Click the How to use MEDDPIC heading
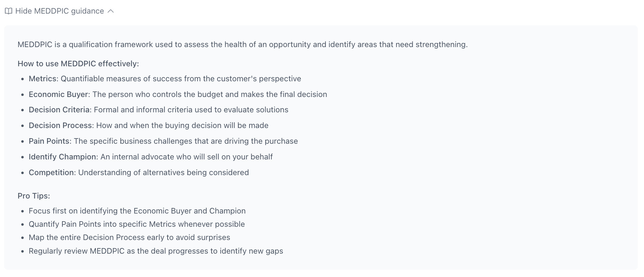Viewport: 644px width, 277px height. (x=78, y=63)
